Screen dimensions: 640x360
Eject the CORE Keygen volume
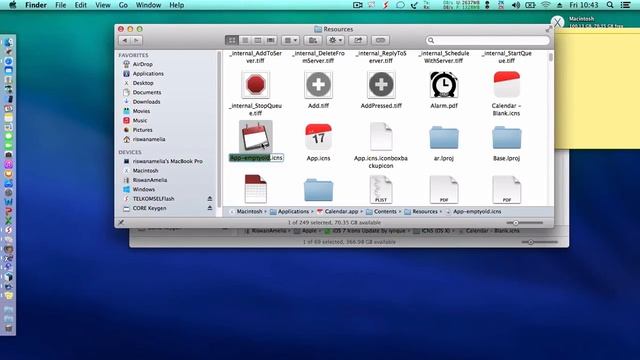210,208
